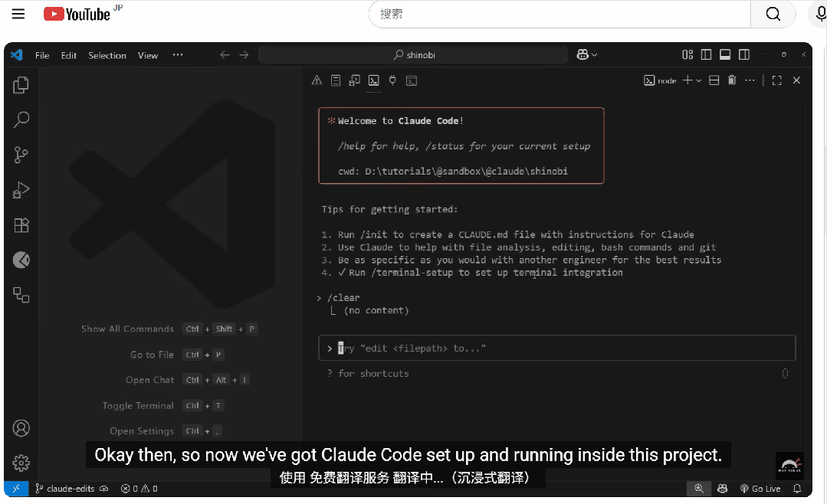
Task: Open the Explorer view in the activity bar
Action: 21,86
